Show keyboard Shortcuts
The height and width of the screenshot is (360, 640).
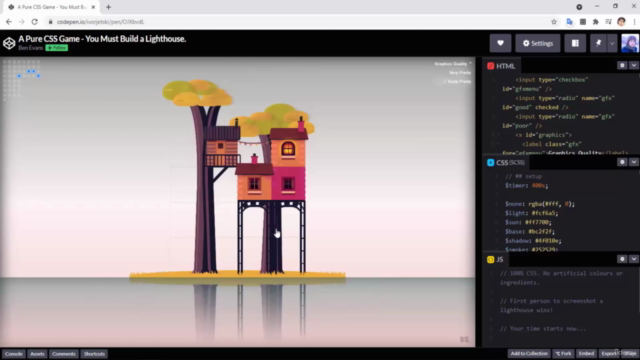[x=94, y=354]
